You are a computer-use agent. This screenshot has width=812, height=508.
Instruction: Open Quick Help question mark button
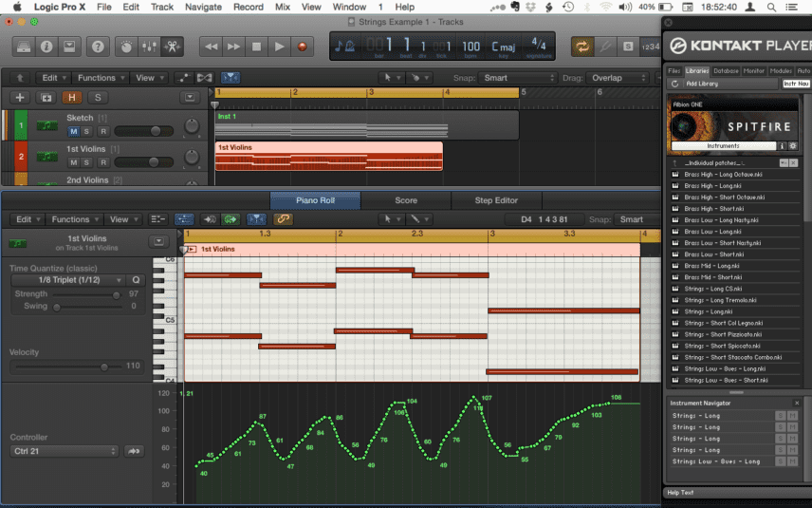coord(98,47)
